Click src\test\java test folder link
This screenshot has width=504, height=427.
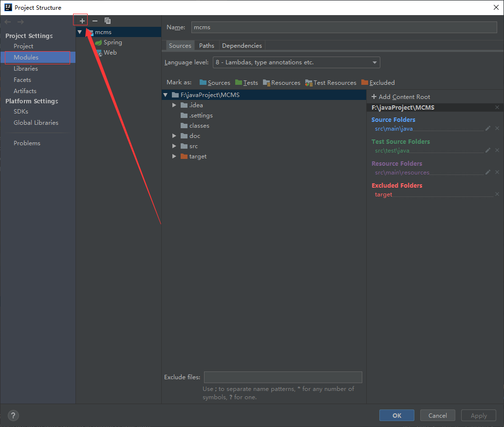[392, 151]
